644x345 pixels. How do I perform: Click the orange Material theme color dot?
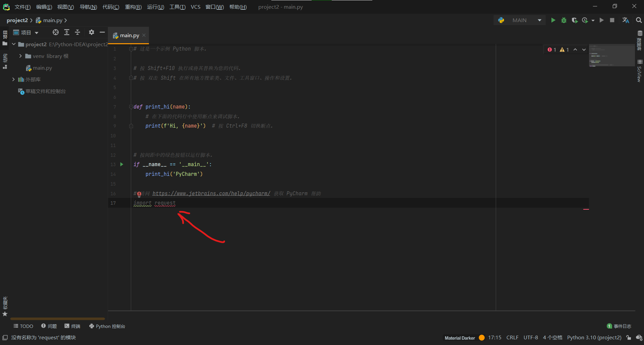click(x=482, y=338)
